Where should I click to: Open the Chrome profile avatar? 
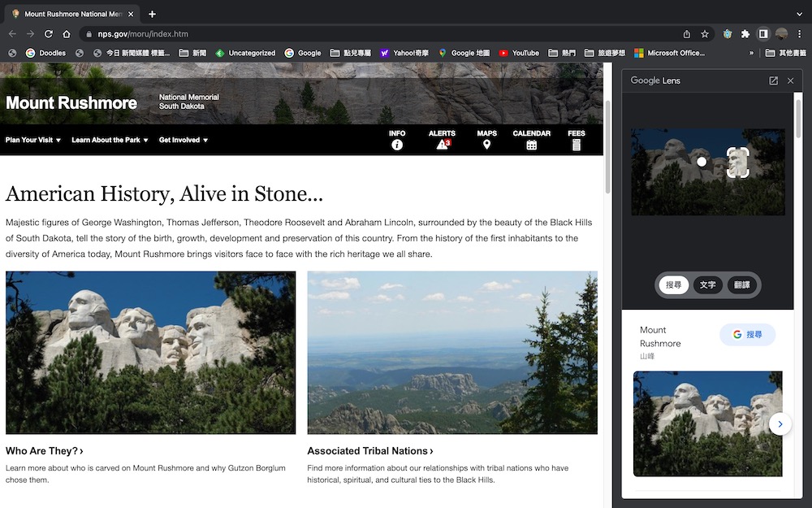pyautogui.click(x=781, y=33)
